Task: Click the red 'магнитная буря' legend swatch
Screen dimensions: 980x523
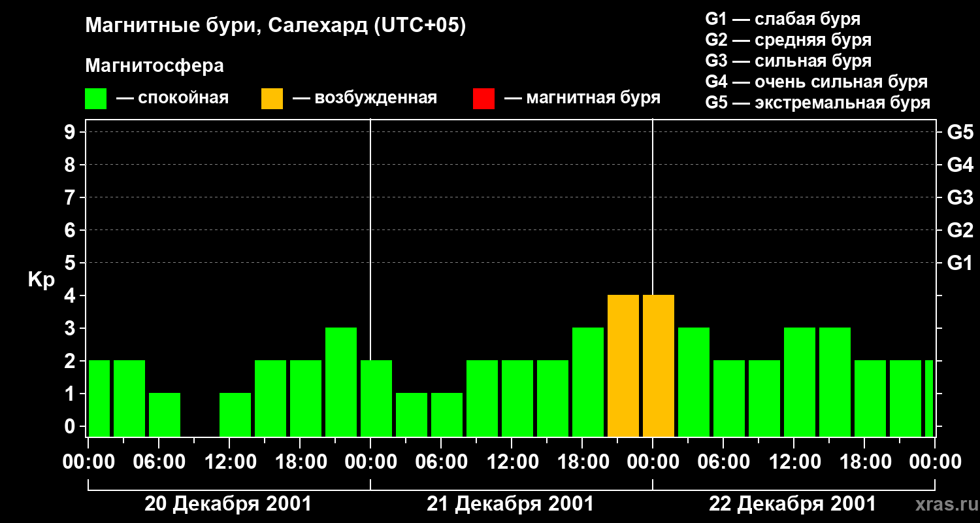Action: coord(483,99)
